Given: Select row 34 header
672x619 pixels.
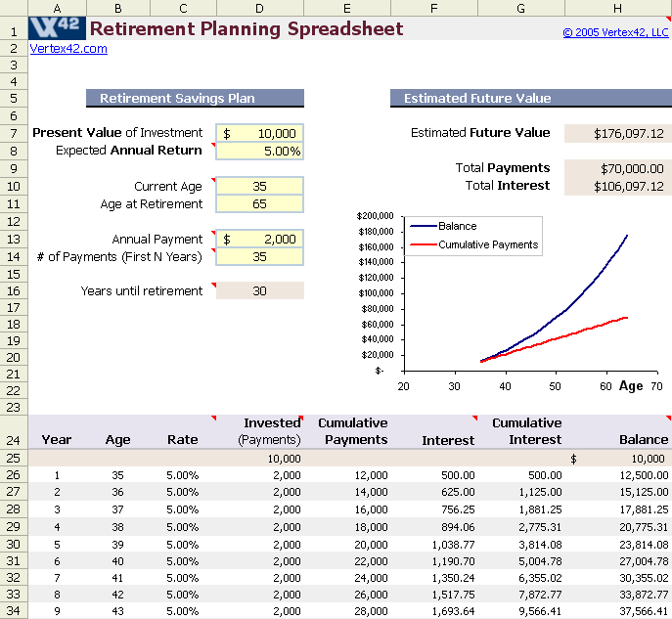Looking at the screenshot, I should 14,611.
